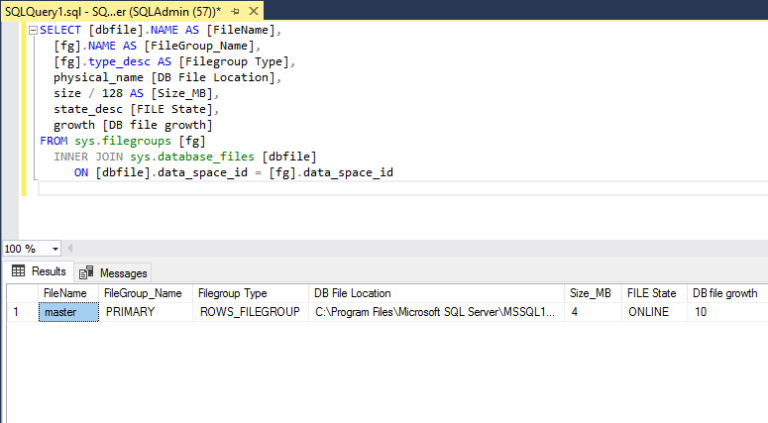
Task: Click the INNER JOIN keywords
Action: pyautogui.click(x=88, y=157)
